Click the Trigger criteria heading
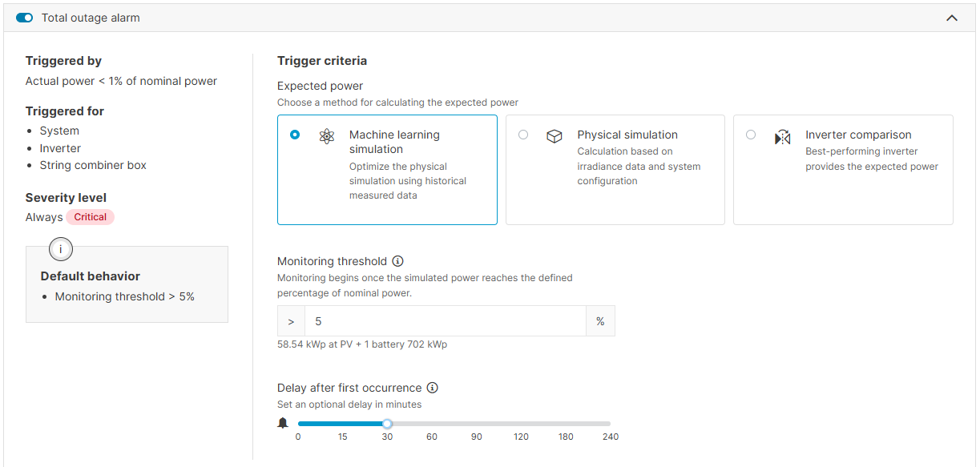The height and width of the screenshot is (467, 980). pyautogui.click(x=321, y=60)
